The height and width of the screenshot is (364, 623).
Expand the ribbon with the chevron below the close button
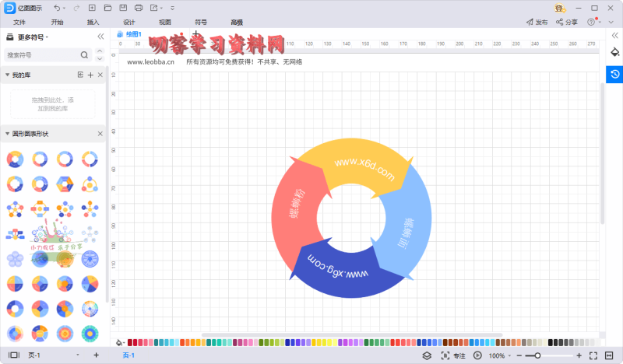(611, 23)
